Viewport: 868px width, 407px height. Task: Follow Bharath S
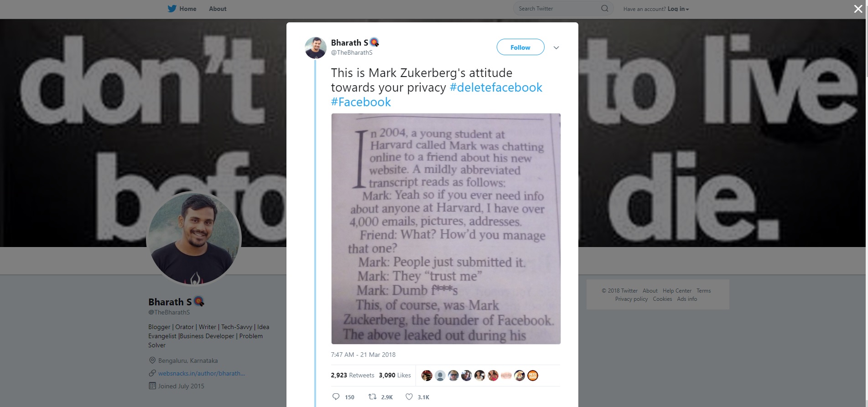pos(520,47)
